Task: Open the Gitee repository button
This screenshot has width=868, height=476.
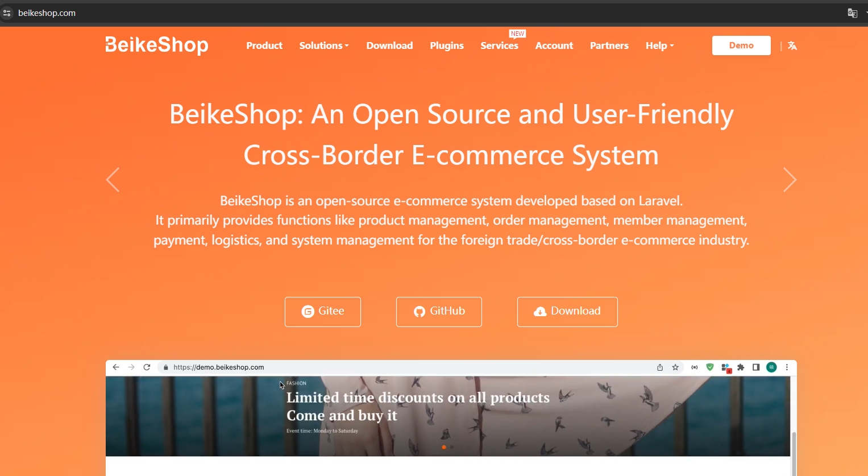Action: [323, 312]
